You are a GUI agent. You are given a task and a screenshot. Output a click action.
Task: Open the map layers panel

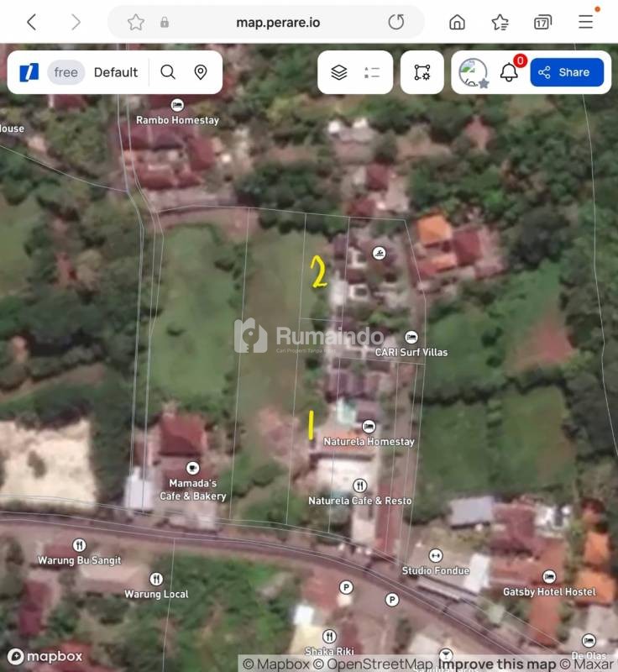coord(339,72)
